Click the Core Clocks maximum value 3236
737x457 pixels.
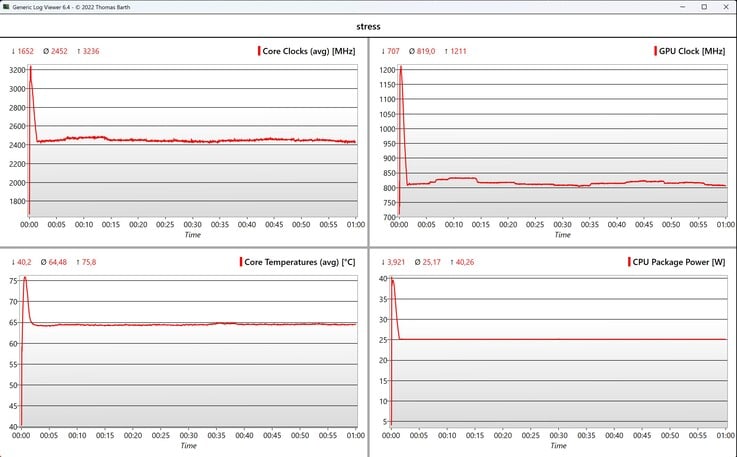click(91, 51)
